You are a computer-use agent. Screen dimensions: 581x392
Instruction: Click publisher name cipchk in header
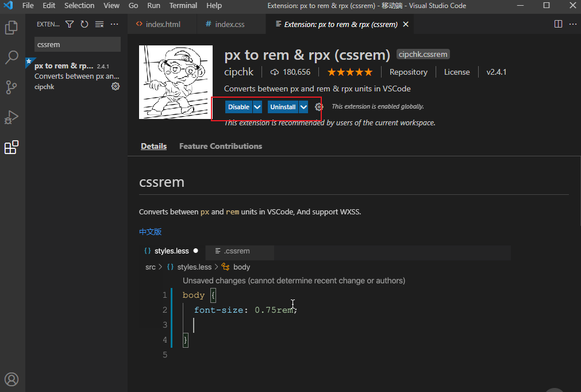[x=238, y=72]
